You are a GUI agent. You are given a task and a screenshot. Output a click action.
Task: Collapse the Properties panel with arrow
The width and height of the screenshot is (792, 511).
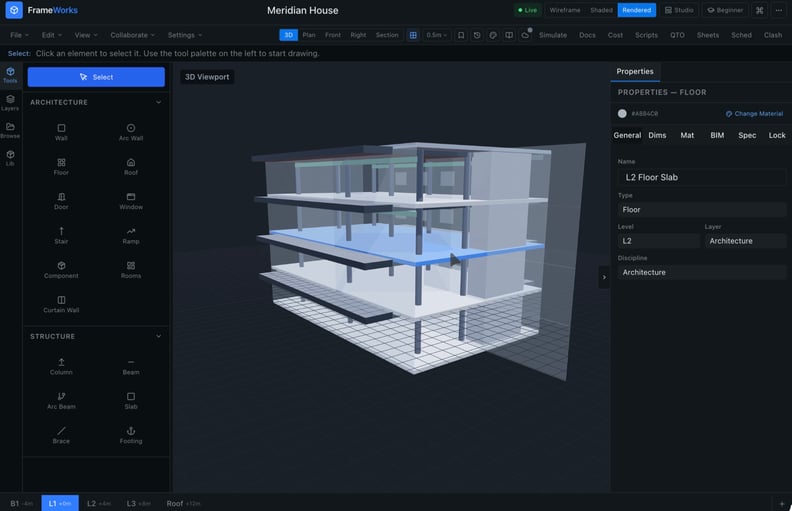[604, 277]
